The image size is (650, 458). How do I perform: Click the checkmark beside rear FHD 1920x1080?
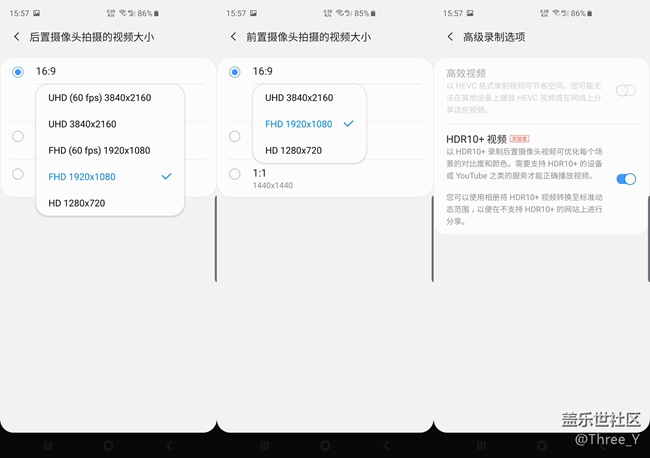[166, 177]
